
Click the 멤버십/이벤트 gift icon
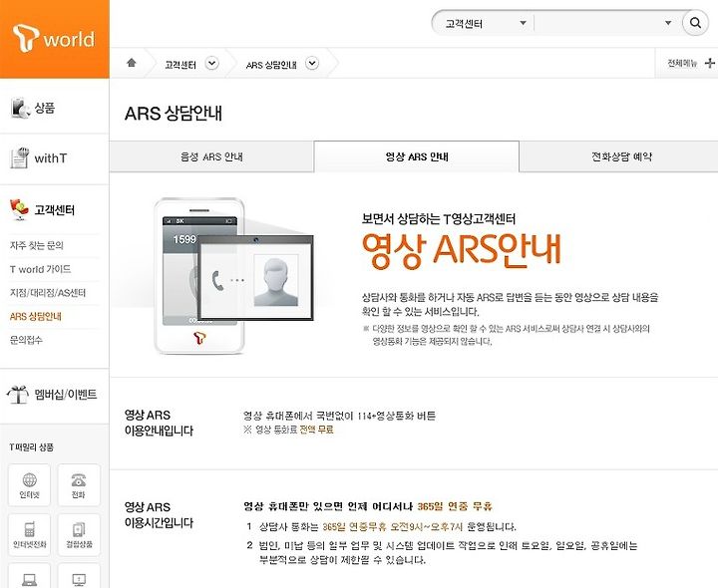(18, 394)
